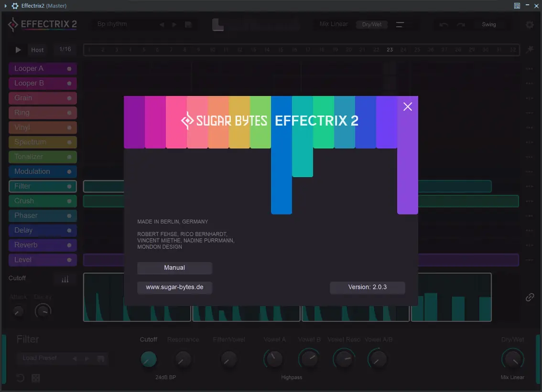Screen dimensions: 542x392
Task: Open the plugin options gear in title bar
Action: coord(15,6)
